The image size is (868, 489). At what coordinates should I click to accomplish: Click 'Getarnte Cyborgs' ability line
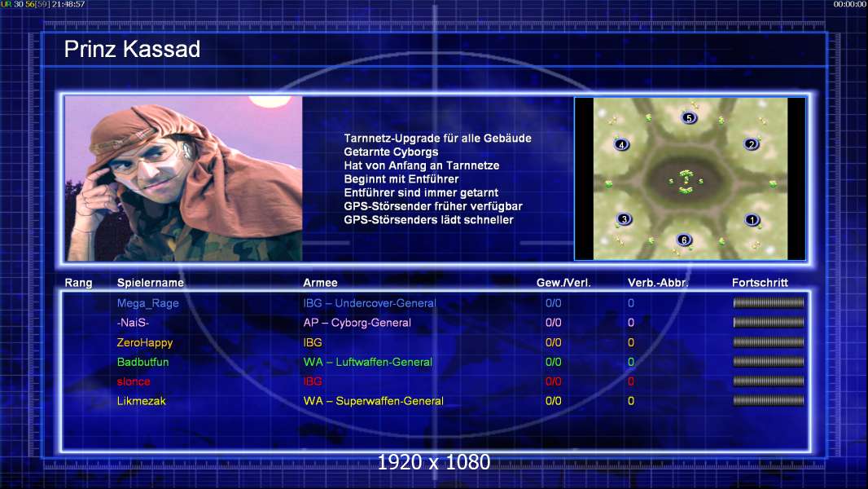coord(391,152)
